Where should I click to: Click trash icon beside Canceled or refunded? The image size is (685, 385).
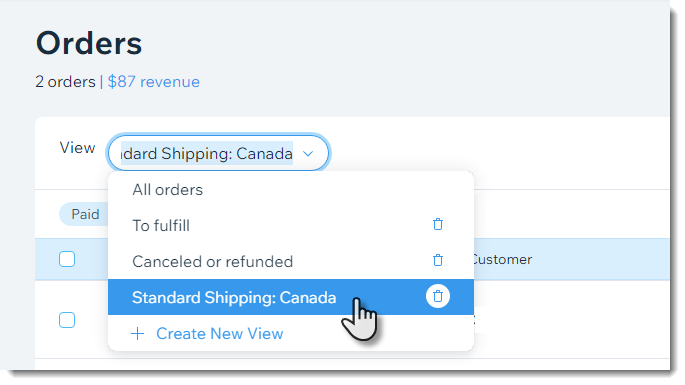(x=438, y=260)
